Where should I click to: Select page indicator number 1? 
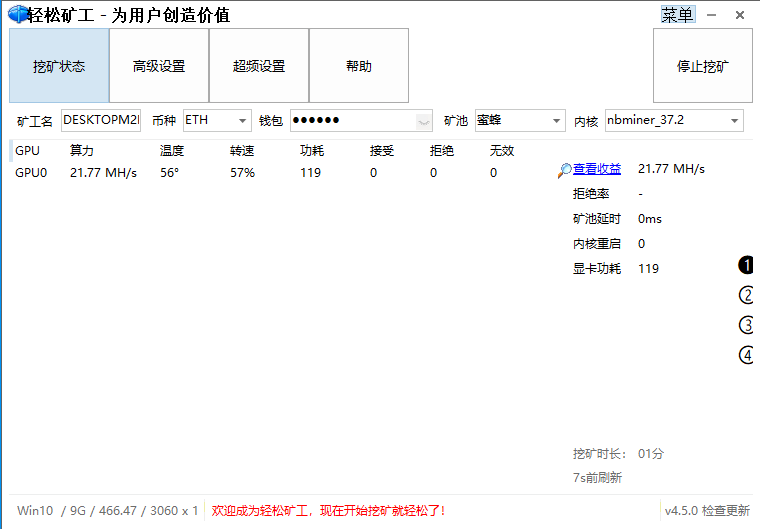(746, 265)
